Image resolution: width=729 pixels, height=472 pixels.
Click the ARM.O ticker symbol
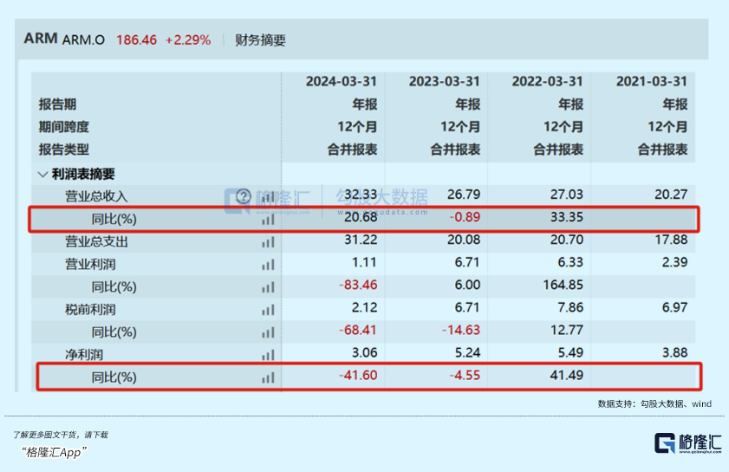(x=84, y=40)
